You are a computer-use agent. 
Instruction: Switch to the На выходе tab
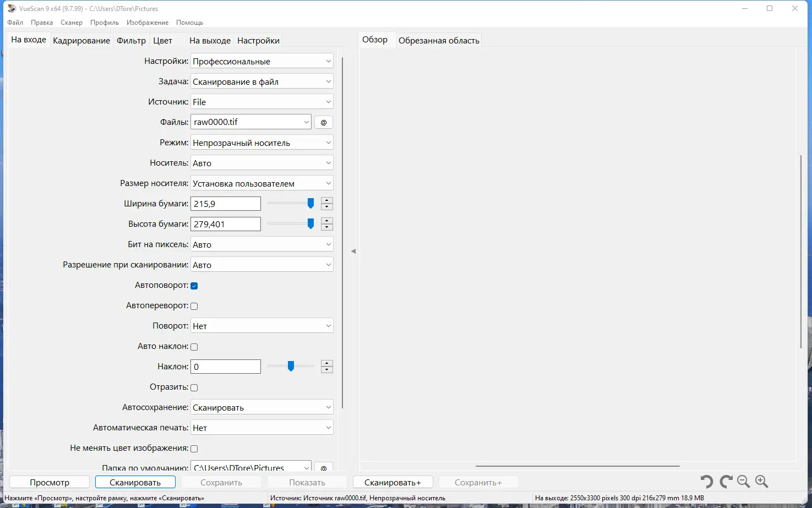coord(210,41)
